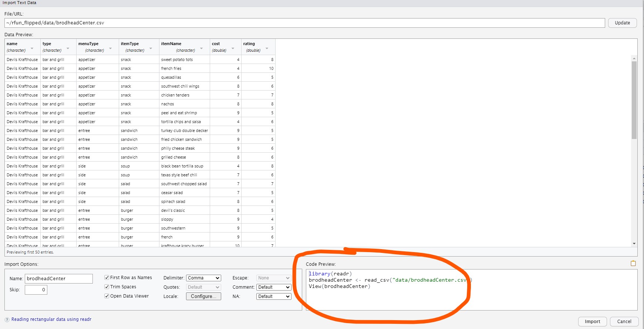Open the Locale Configure dialog
The image size is (644, 329).
[203, 296]
